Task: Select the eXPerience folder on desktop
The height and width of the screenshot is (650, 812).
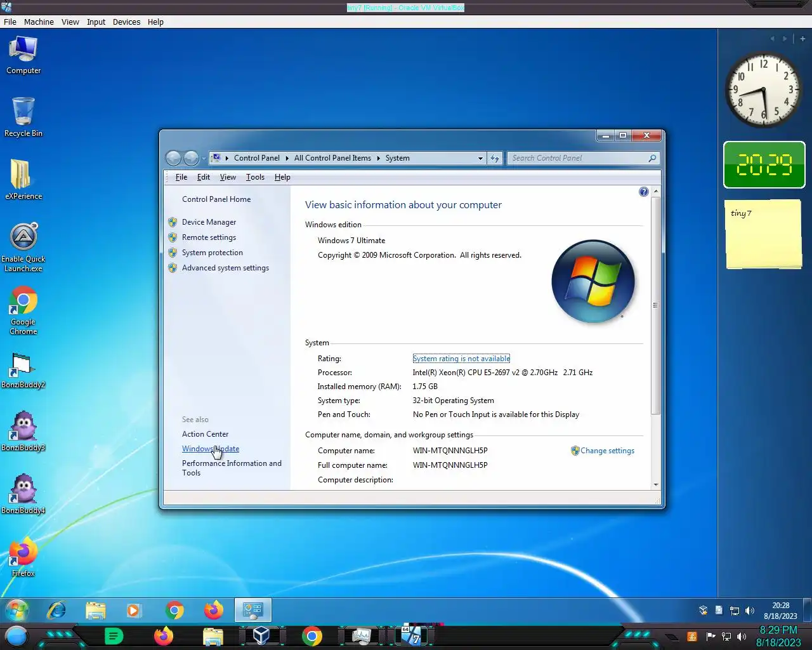Action: tap(23, 180)
